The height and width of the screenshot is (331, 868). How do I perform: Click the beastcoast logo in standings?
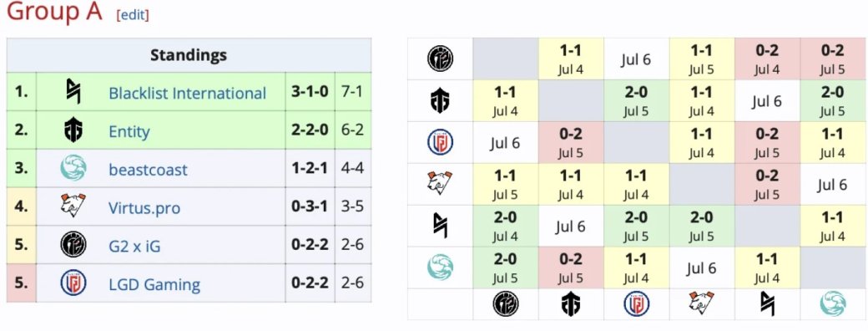(x=73, y=169)
